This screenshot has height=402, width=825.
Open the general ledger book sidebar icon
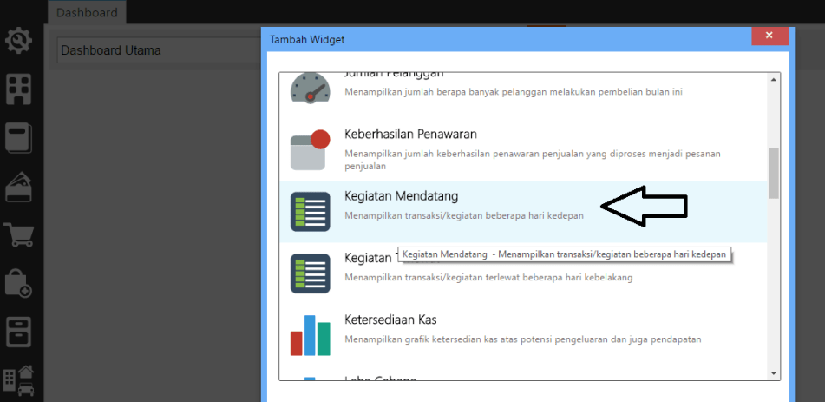(x=19, y=138)
